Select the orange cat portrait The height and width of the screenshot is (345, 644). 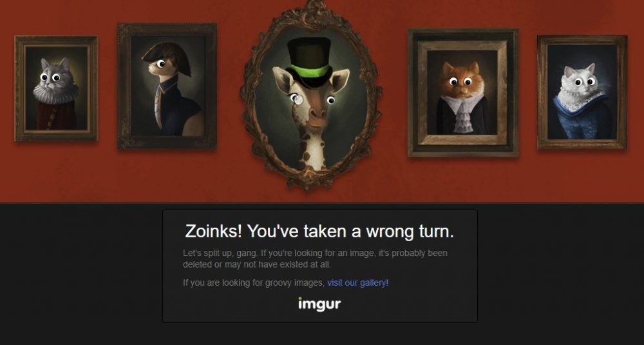pyautogui.click(x=463, y=92)
